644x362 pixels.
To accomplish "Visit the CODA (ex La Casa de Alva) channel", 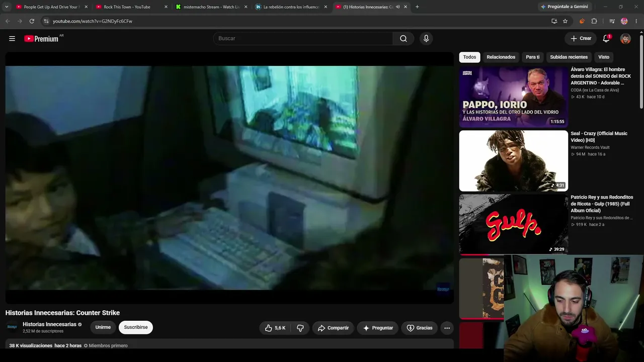I will tap(595, 90).
